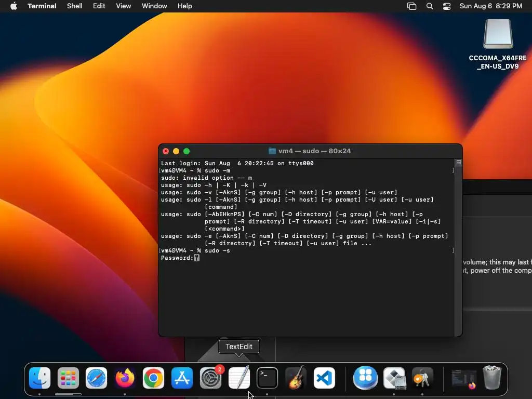Open the Shell menu
The image size is (532, 399).
[75, 6]
